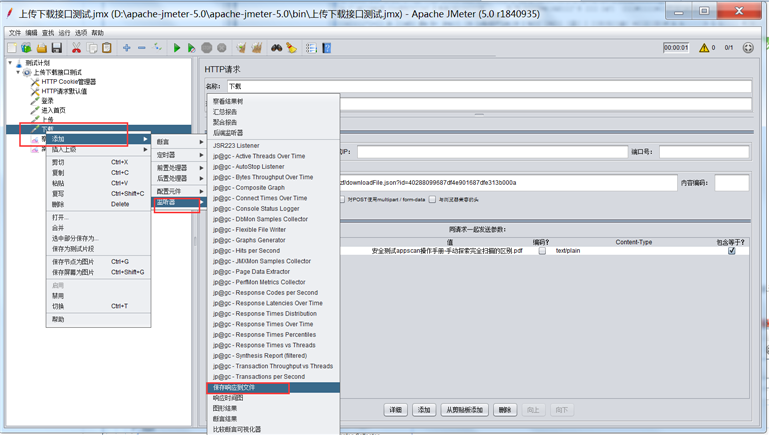Choose 察看结果树 listener
This screenshot has height=435, width=769.
(273, 102)
